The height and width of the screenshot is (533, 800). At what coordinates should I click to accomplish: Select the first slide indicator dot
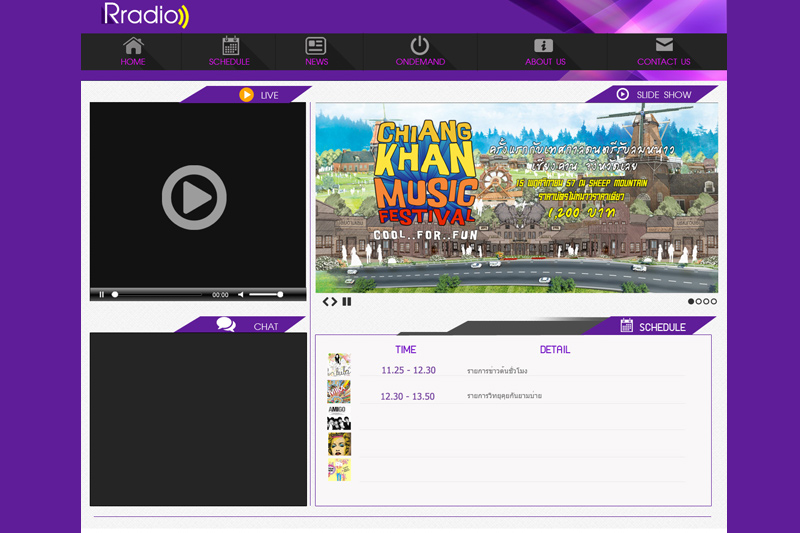click(x=691, y=301)
